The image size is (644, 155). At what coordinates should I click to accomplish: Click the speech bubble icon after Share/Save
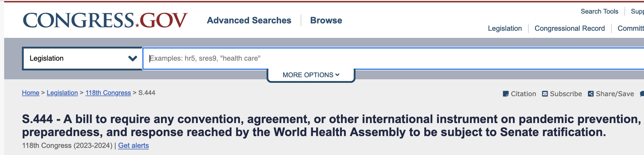click(x=642, y=94)
